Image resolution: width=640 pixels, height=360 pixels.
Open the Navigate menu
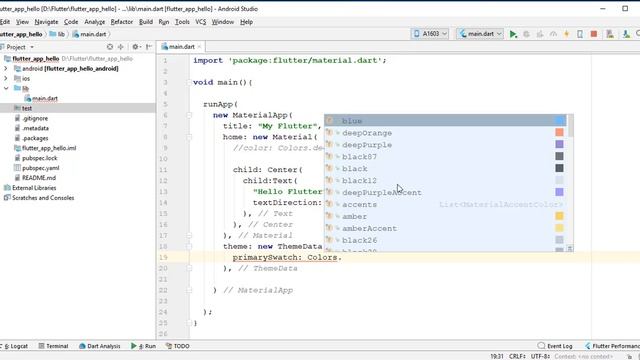point(46,22)
